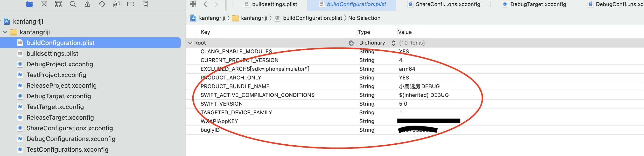Open the Issue navigator warning triangle
The width and height of the screenshot is (644, 156).
coord(87,4)
